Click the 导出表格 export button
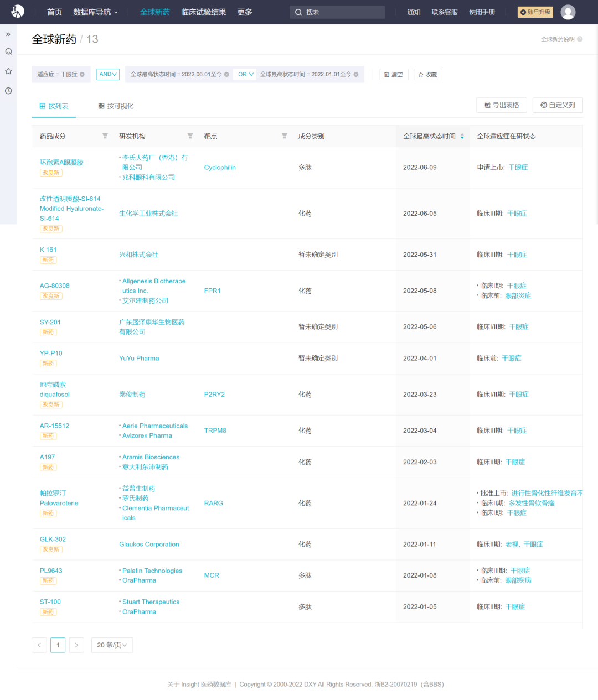 coord(502,105)
